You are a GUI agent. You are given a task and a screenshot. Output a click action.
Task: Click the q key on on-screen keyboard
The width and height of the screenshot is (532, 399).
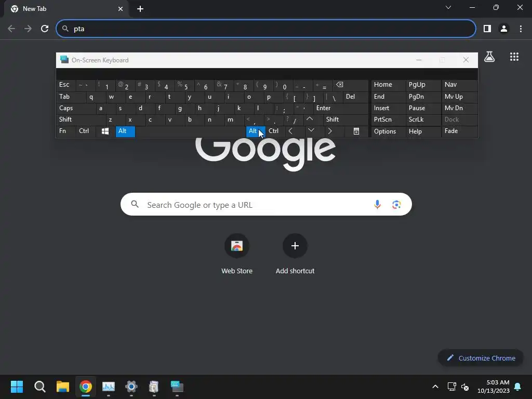(96, 97)
